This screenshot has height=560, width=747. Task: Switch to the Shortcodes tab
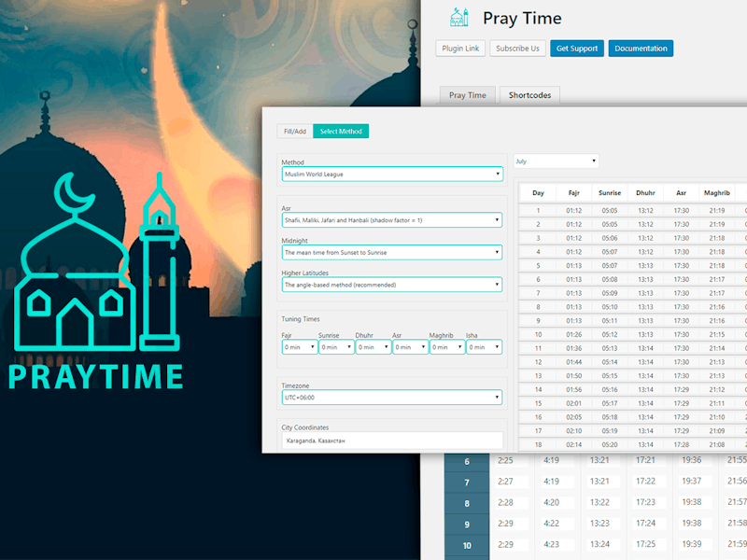click(x=529, y=95)
